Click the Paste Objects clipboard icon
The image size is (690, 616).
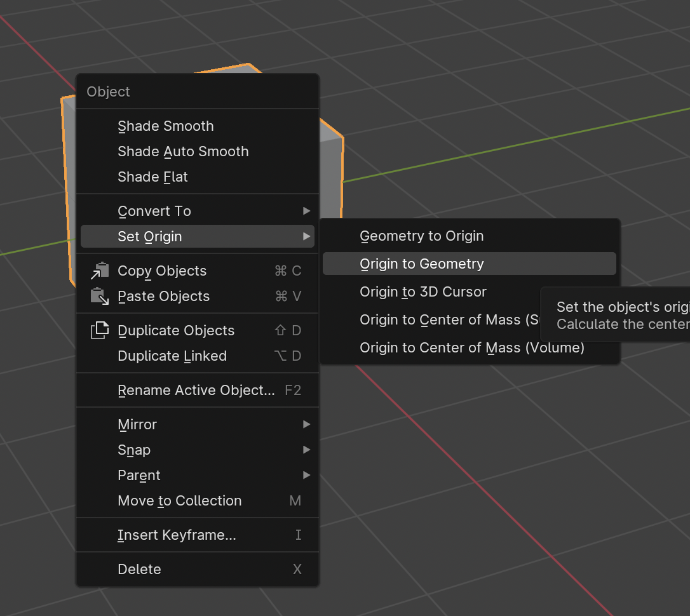coord(100,297)
